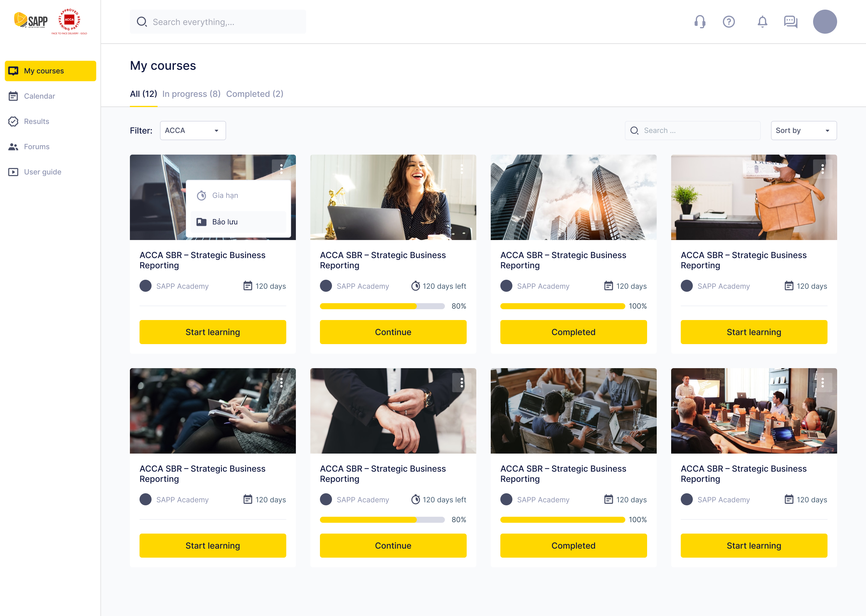
Task: Open Results from the sidebar
Action: (x=51, y=122)
